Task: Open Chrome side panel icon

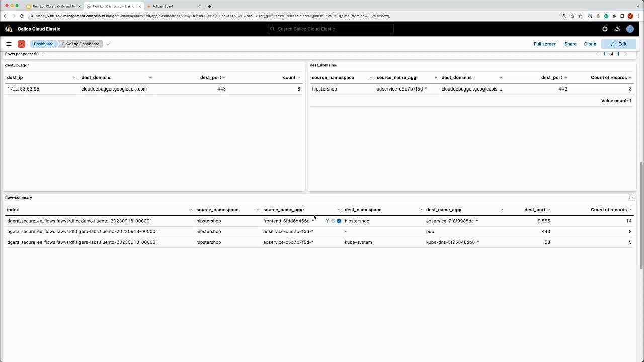Action: (622, 16)
